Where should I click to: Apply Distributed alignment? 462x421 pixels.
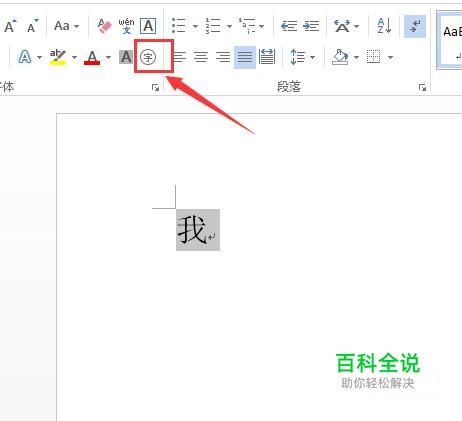[267, 57]
